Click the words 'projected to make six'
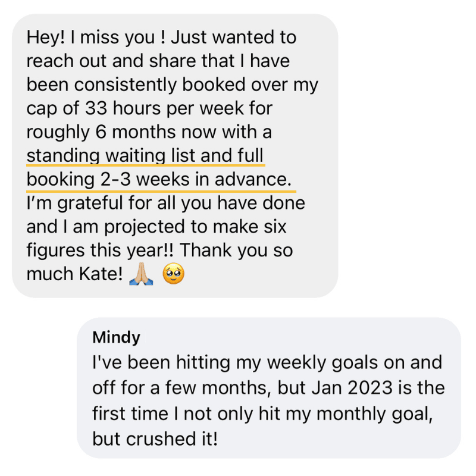476x476 pixels. (x=195, y=227)
